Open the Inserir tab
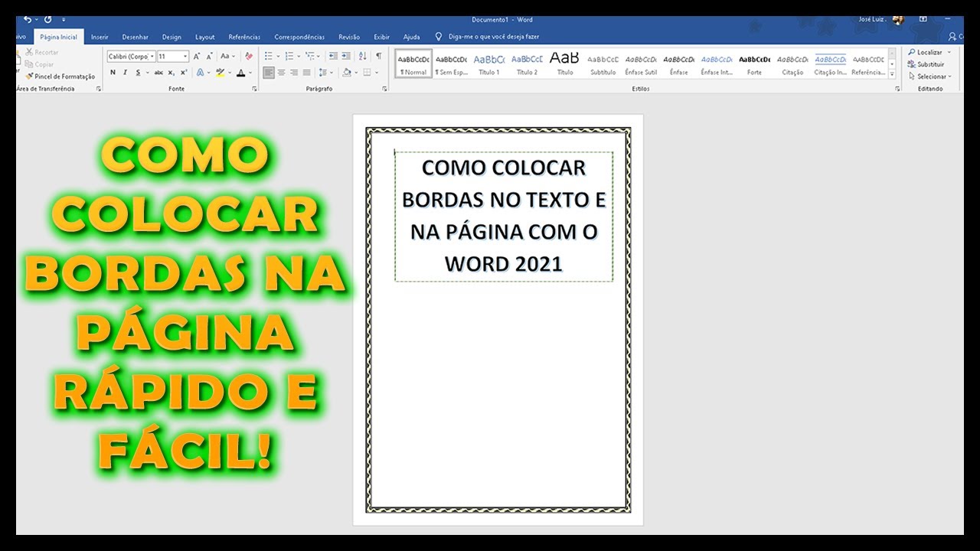Viewport: 980px width, 551px height. tap(100, 37)
